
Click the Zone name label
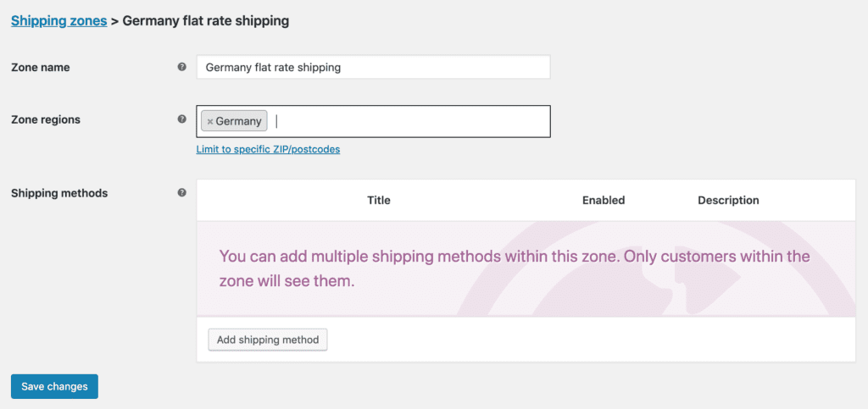point(41,68)
